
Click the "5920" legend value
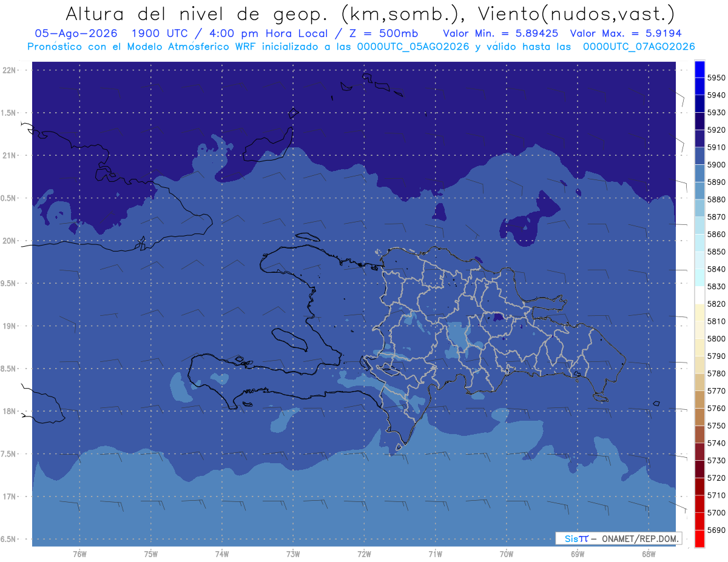(x=716, y=130)
